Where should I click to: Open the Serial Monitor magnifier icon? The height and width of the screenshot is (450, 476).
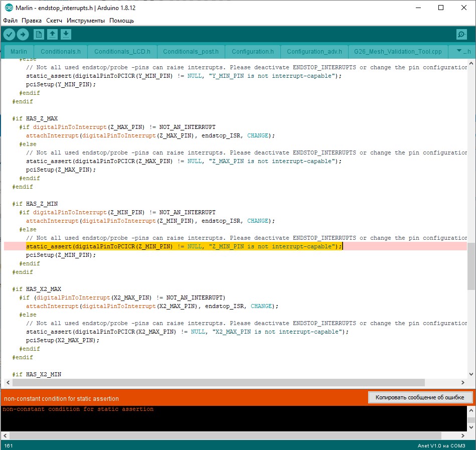[461, 34]
